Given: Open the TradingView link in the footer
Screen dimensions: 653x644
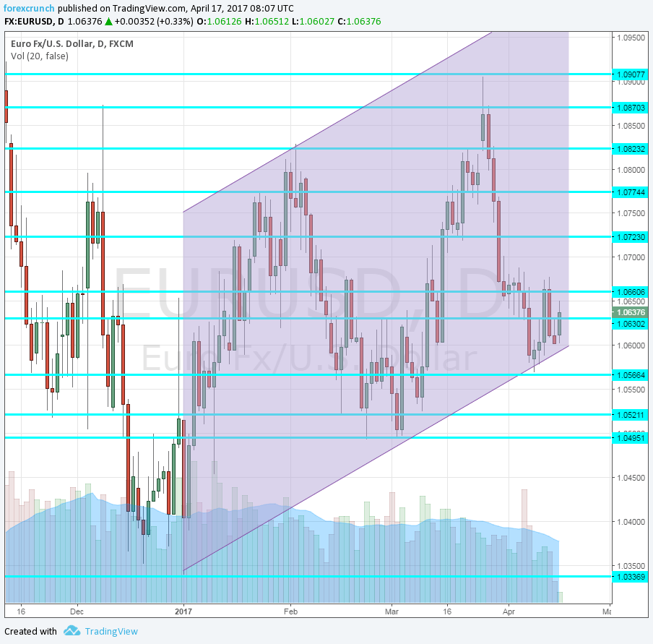Looking at the screenshot, I should tap(111, 631).
